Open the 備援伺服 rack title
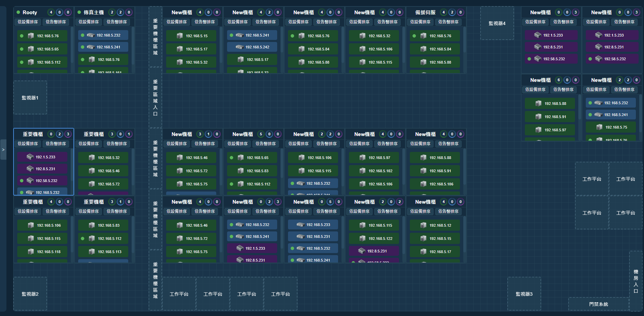644x316 pixels. coord(425,13)
